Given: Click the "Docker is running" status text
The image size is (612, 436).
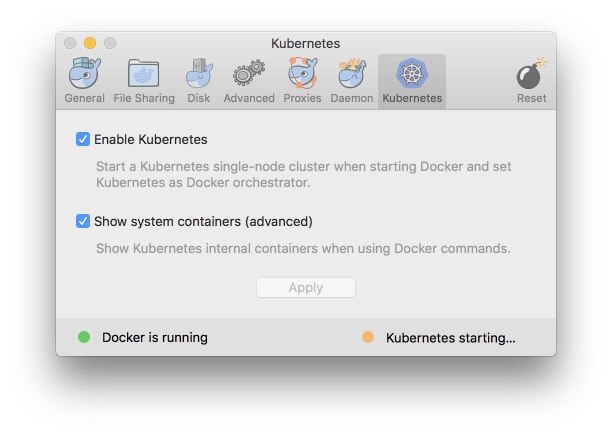Looking at the screenshot, I should [x=155, y=338].
